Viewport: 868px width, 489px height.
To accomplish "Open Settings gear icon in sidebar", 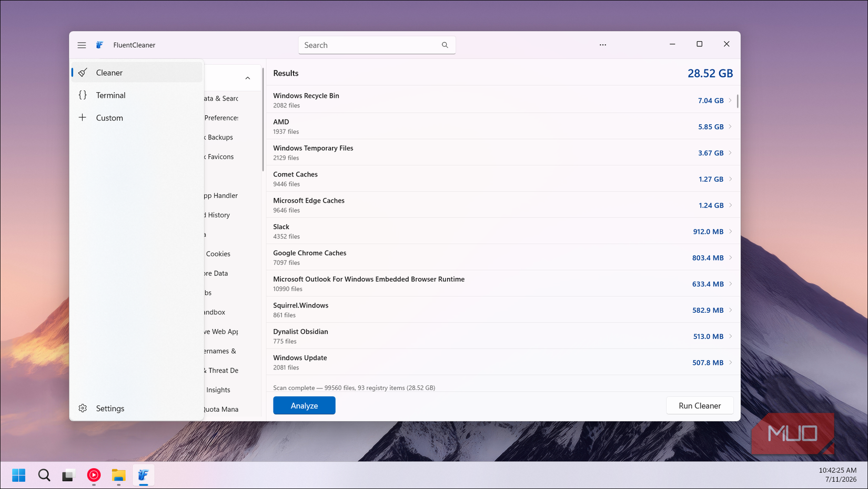I will coord(83,408).
